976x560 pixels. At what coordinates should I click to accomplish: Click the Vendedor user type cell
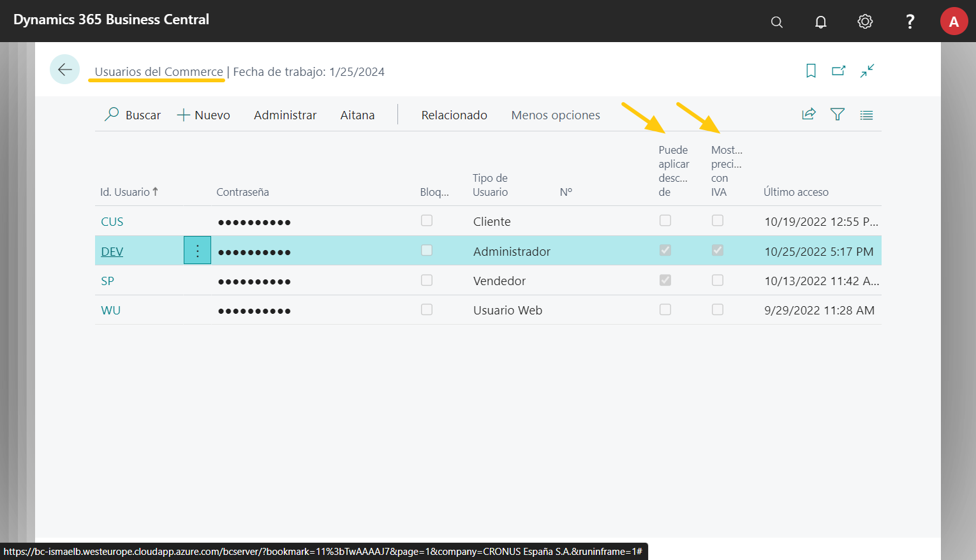pos(499,281)
